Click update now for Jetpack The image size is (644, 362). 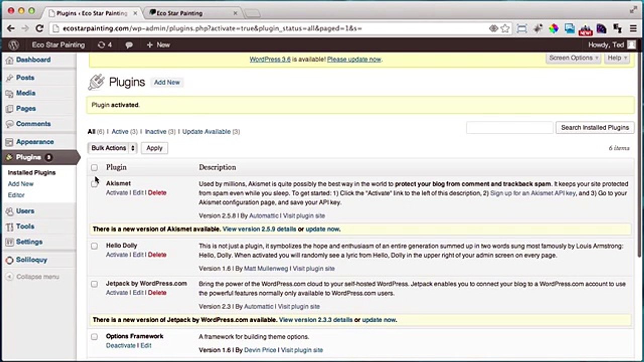click(379, 320)
